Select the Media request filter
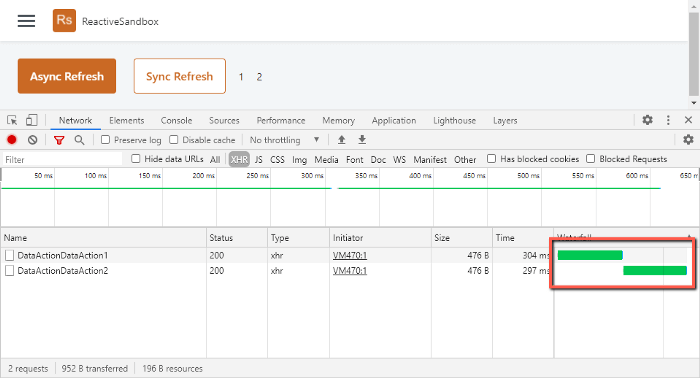 [x=326, y=159]
